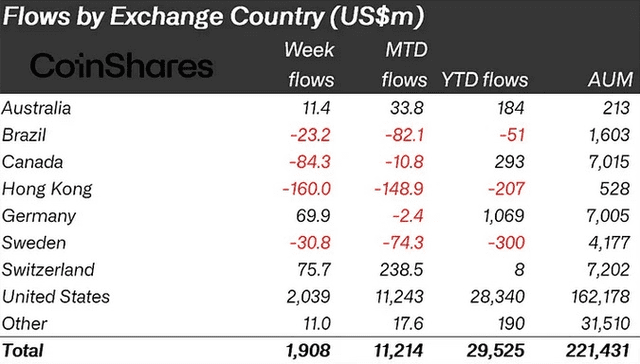This screenshot has width=640, height=364.
Task: Click the CoinShares logo
Action: pos(121,66)
